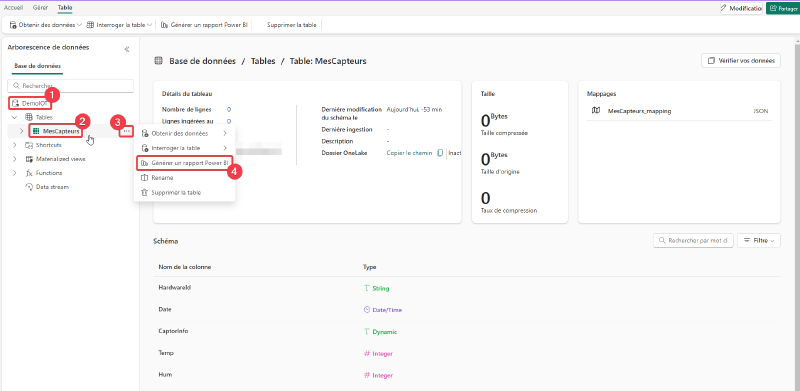Click the copy icon beside Copier le chemin

(x=440, y=153)
